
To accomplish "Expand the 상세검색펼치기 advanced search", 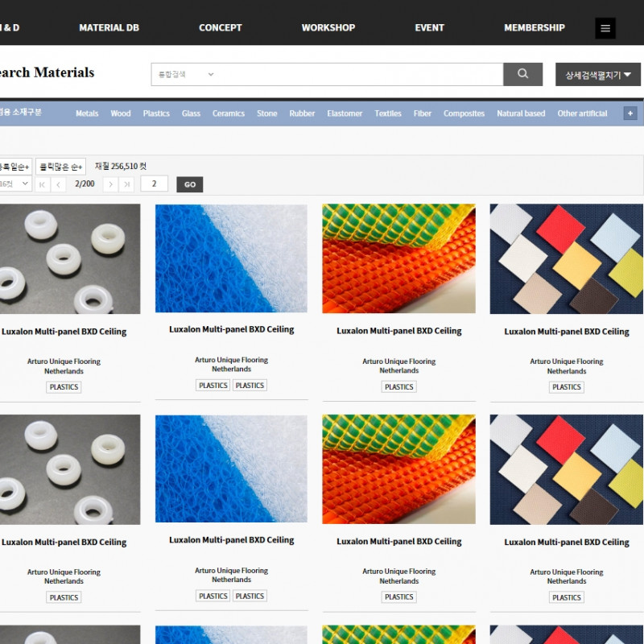I will click(597, 75).
